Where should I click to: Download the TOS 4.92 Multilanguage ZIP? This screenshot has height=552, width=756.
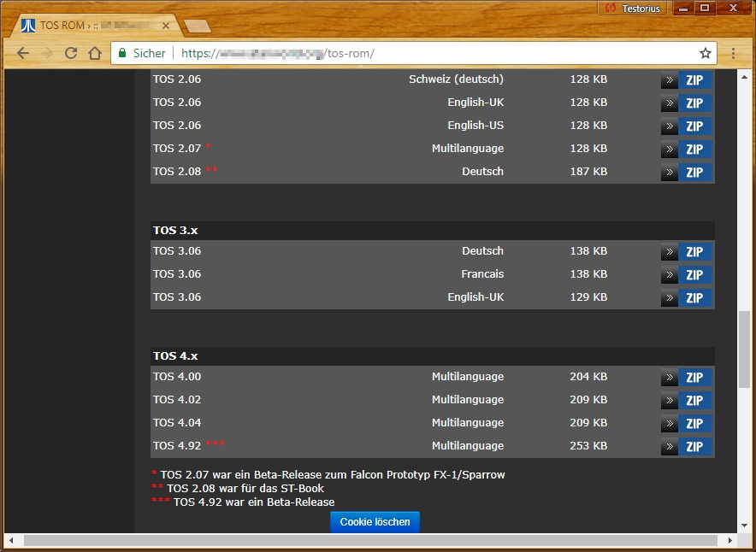[x=694, y=447]
